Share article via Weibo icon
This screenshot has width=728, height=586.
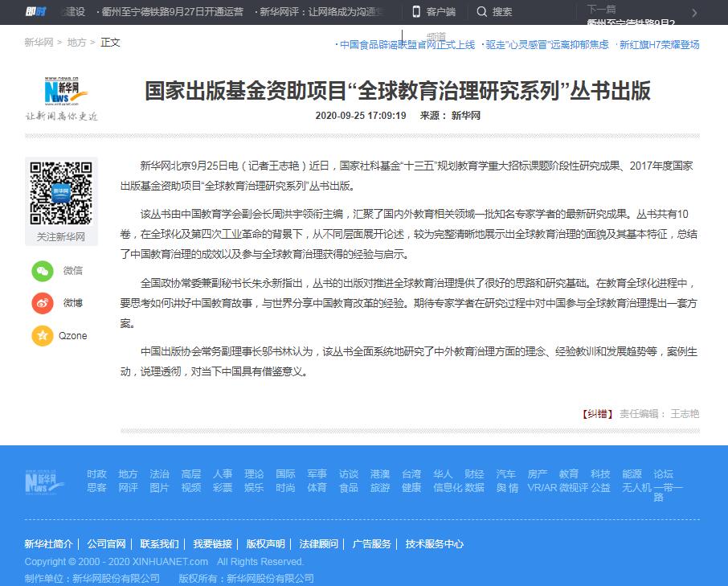pos(43,303)
